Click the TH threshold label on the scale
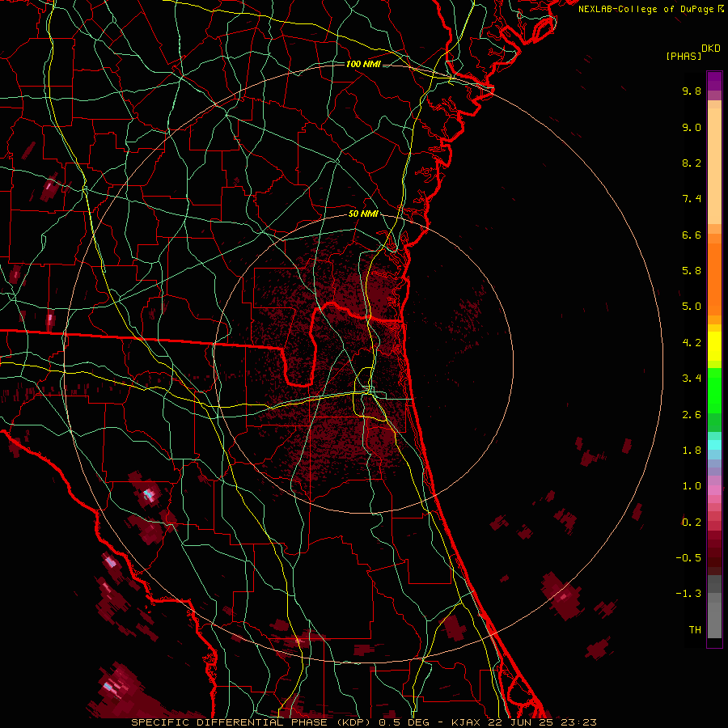The height and width of the screenshot is (728, 728). tap(695, 630)
